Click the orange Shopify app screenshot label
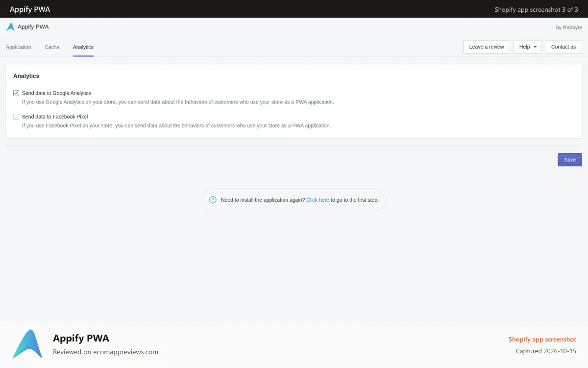 542,339
